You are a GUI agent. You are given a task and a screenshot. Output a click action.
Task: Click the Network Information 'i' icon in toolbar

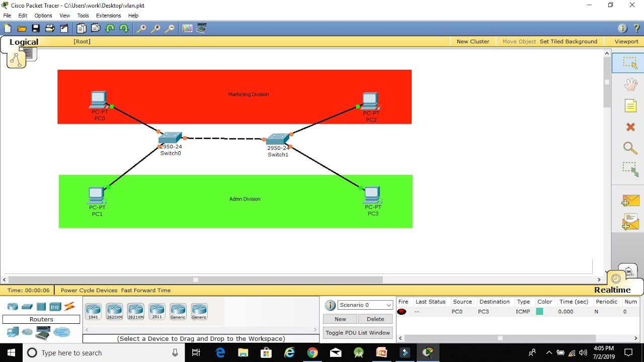622,29
